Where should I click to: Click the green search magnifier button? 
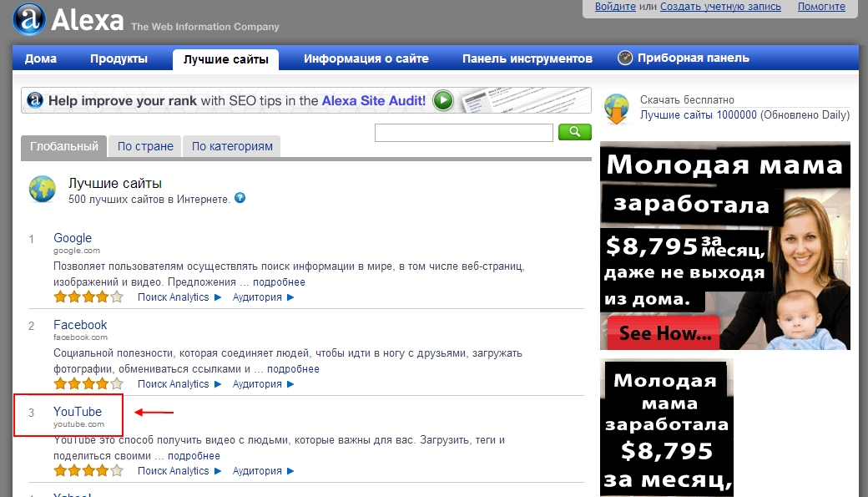point(574,132)
